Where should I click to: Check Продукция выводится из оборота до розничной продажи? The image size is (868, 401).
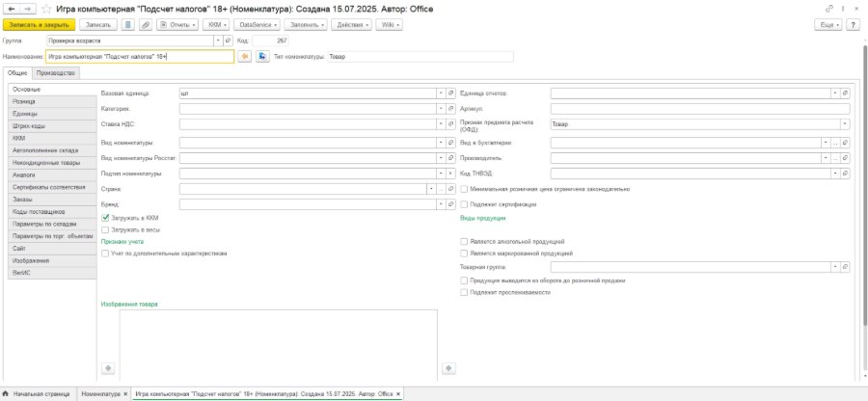coord(464,281)
